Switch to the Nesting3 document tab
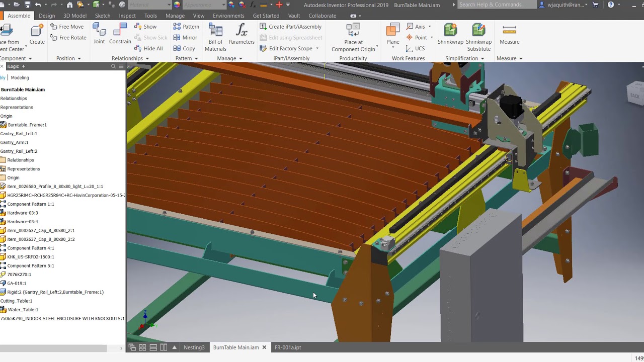The width and height of the screenshot is (644, 362). (x=194, y=347)
